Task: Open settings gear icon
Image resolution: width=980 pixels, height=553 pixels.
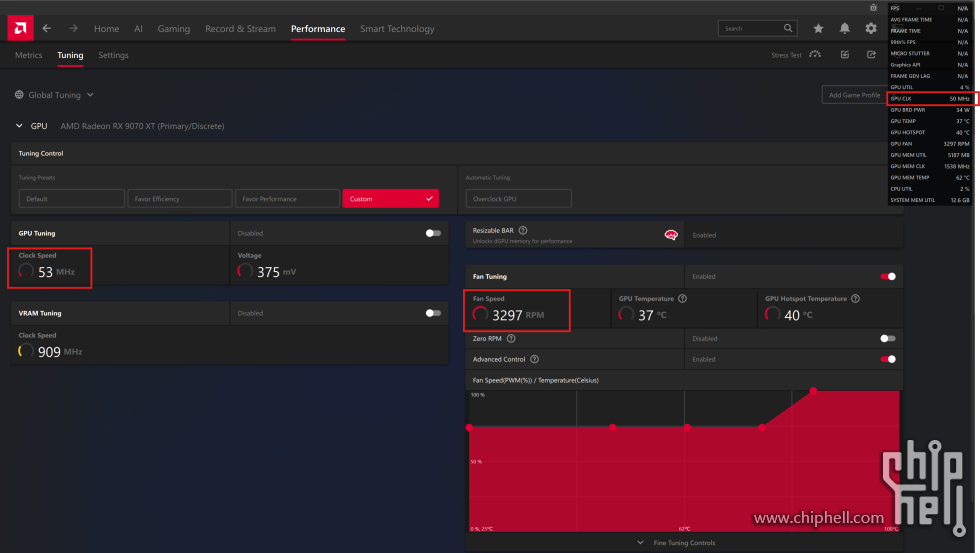Action: [871, 28]
